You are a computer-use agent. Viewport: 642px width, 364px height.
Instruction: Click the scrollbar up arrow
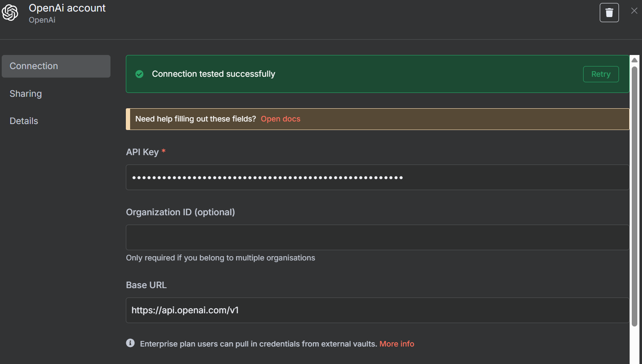tap(634, 60)
